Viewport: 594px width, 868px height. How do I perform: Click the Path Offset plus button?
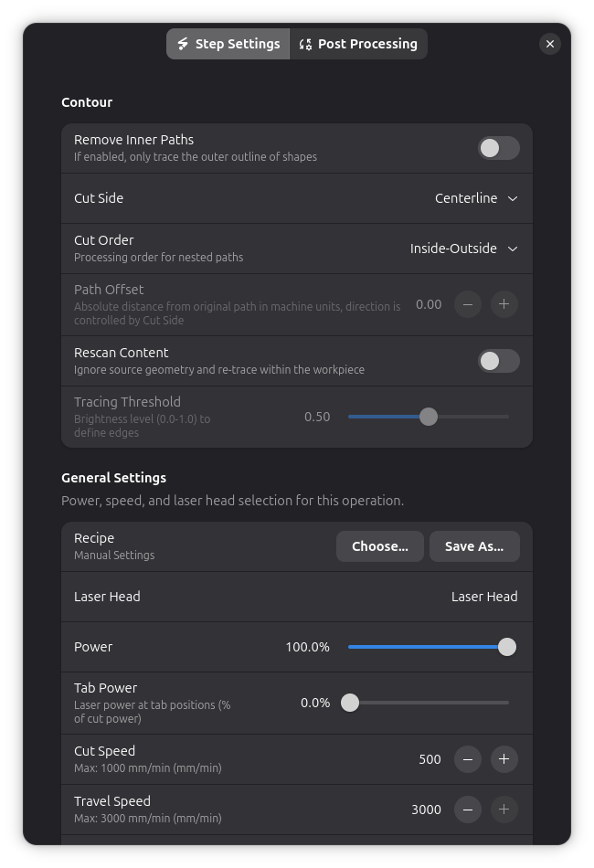click(x=504, y=304)
